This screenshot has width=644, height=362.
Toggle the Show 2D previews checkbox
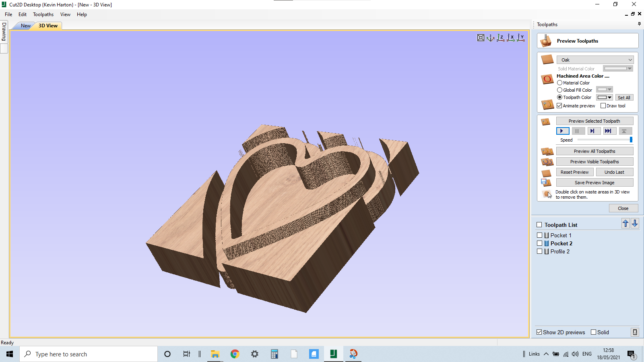(539, 332)
